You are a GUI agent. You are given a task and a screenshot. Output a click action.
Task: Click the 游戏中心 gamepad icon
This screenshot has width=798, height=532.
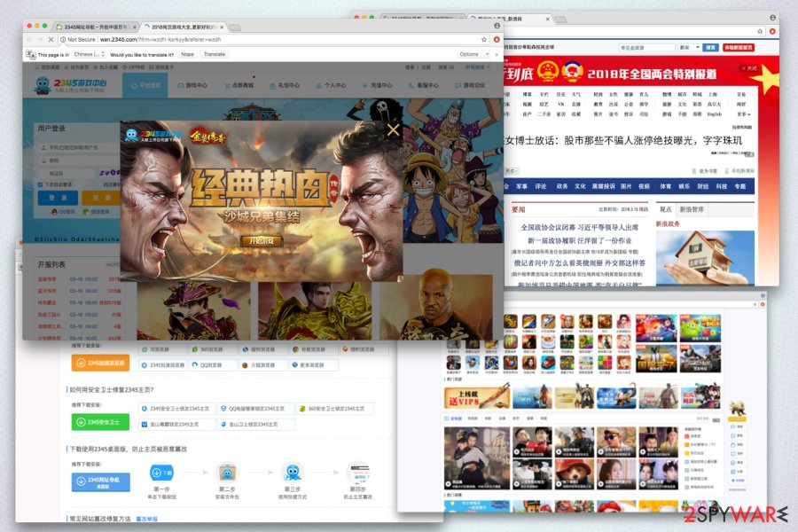coord(181,85)
